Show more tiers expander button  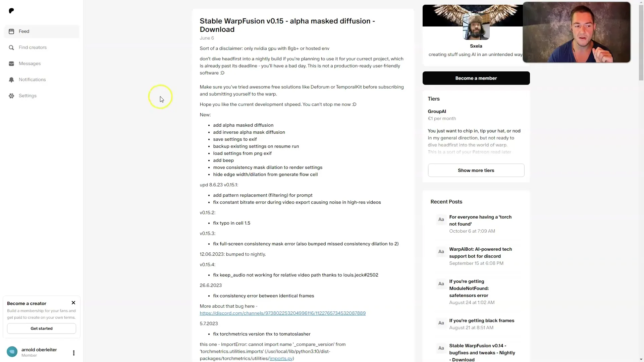[x=476, y=170]
